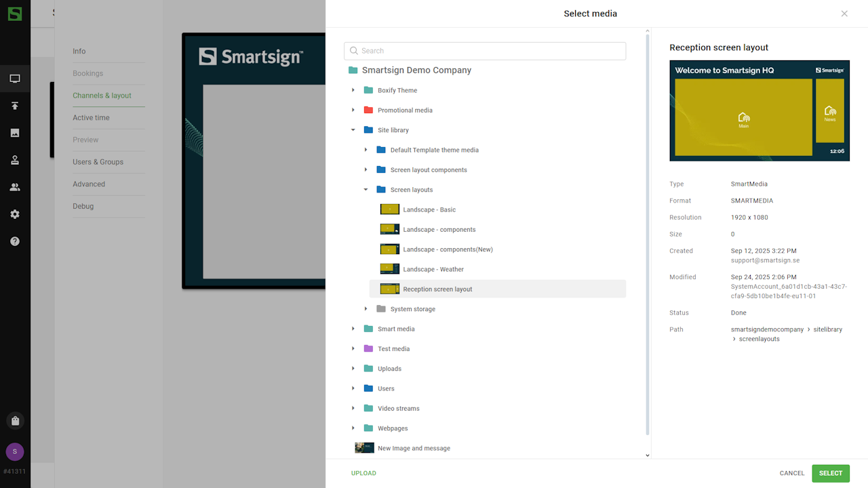Open the help question mark icon
868x488 pixels.
(15, 241)
